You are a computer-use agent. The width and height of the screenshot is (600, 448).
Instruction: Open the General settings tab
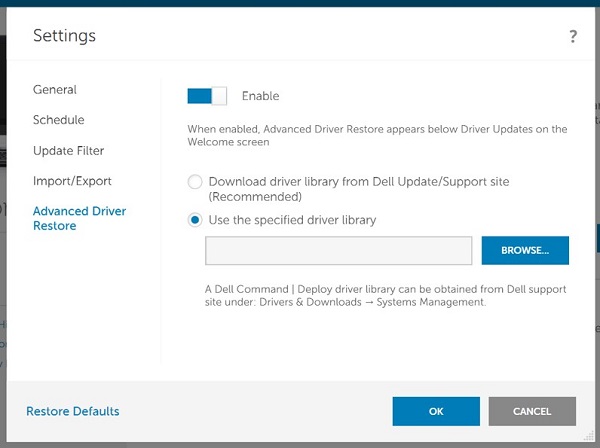click(x=55, y=90)
